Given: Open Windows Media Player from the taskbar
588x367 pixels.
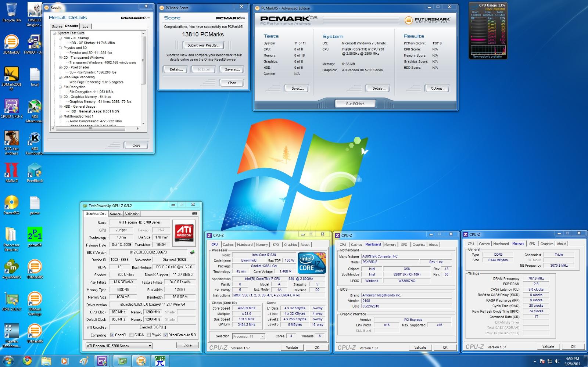Looking at the screenshot, I should point(65,361).
